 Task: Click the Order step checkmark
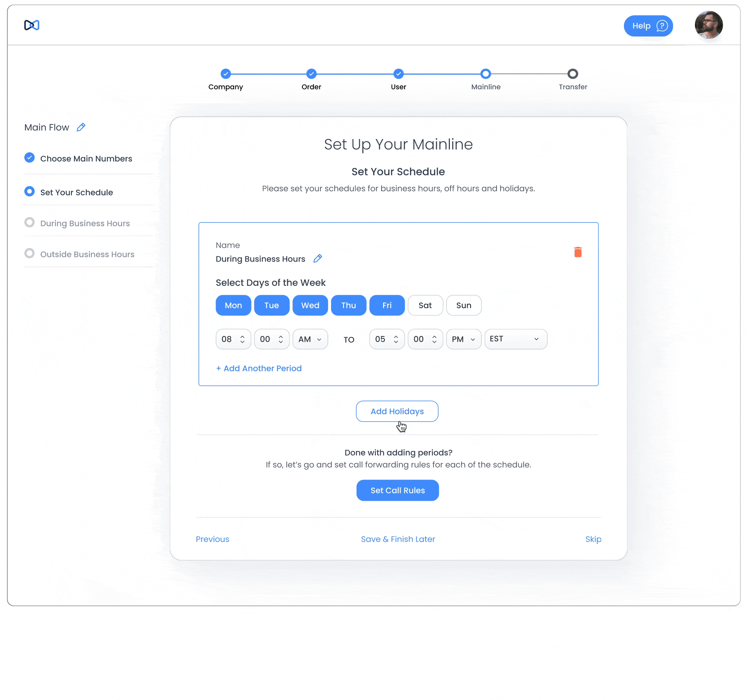pos(311,74)
